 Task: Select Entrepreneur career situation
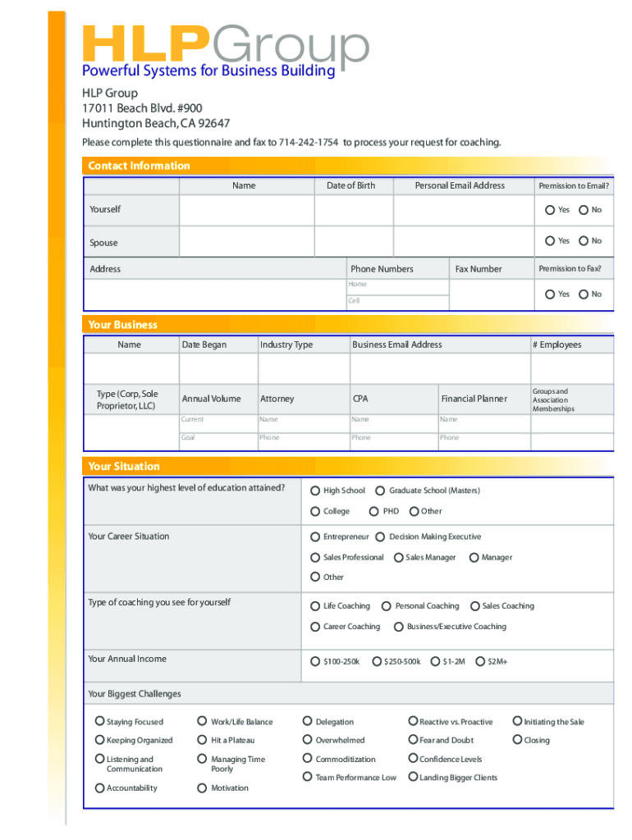click(x=315, y=536)
